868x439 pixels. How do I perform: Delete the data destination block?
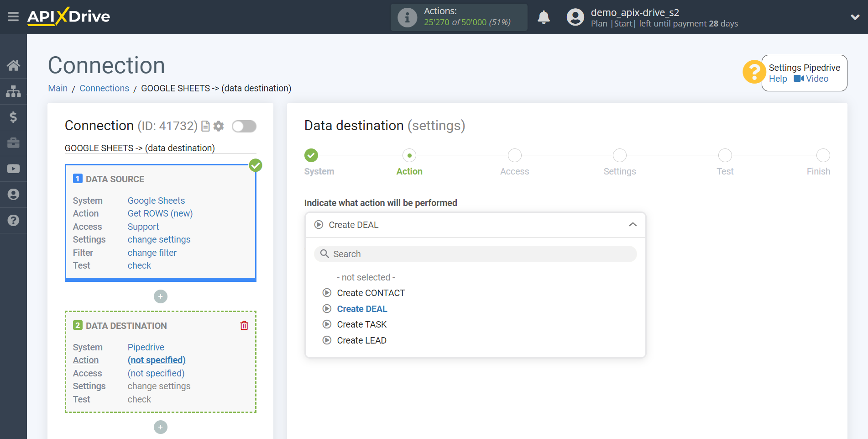244,325
